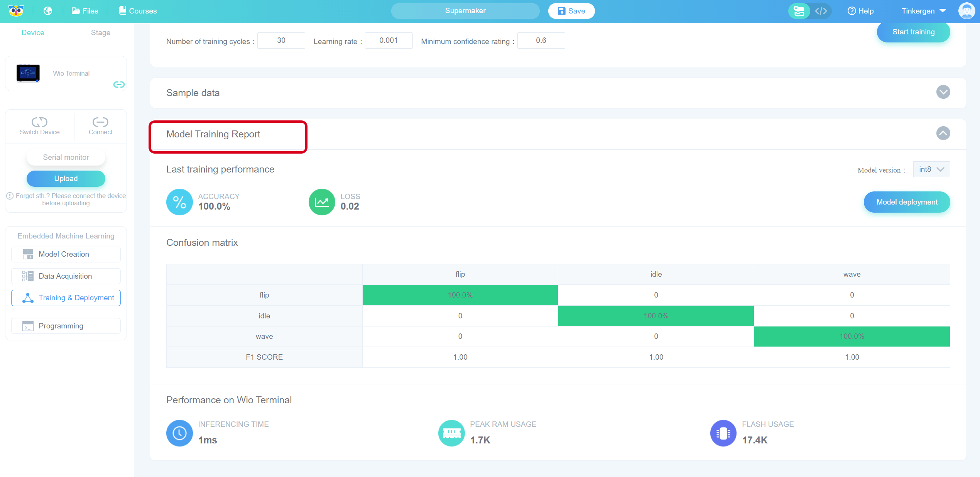This screenshot has width=980, height=477.
Task: Switch to the Stage tab
Action: [x=101, y=33]
